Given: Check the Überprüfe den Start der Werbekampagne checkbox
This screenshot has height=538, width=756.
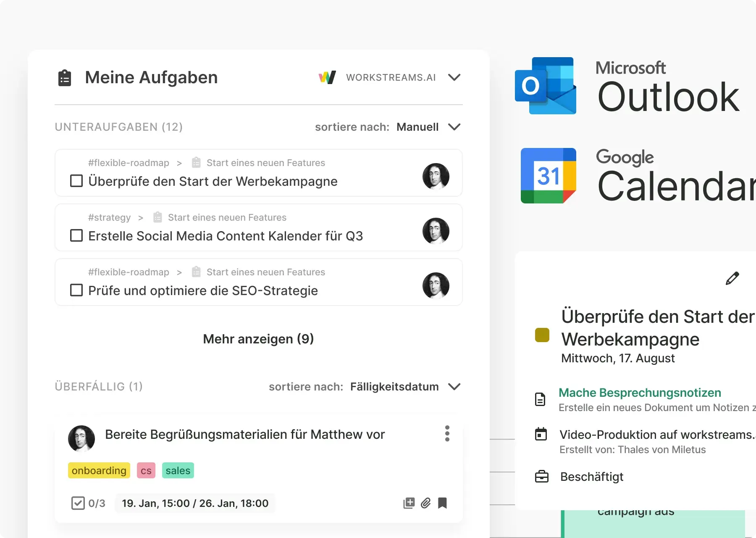Looking at the screenshot, I should (x=76, y=181).
